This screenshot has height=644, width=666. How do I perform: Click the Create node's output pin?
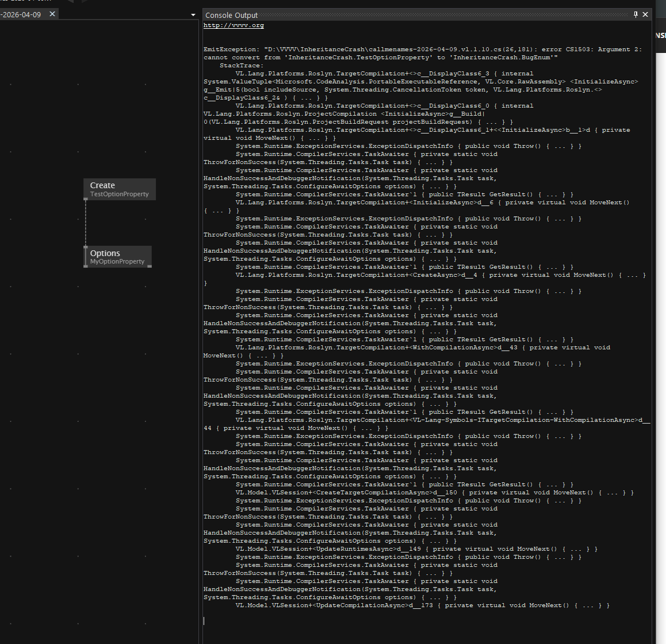(x=86, y=199)
